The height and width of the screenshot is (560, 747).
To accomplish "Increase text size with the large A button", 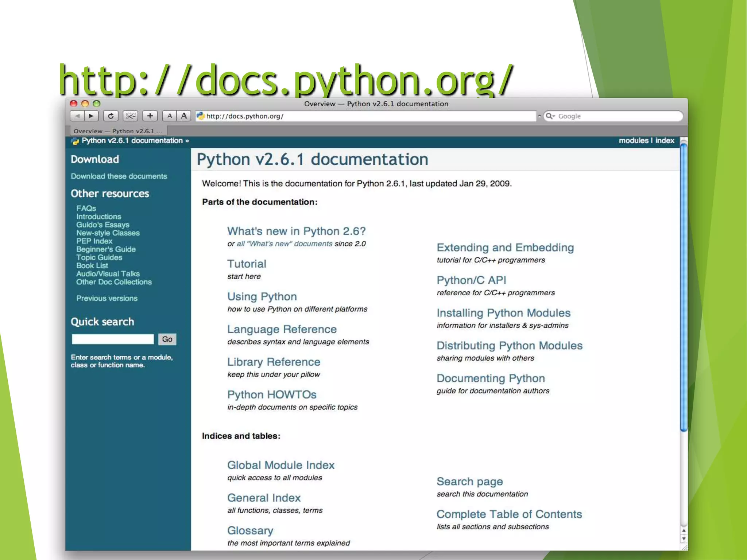I will tap(184, 116).
